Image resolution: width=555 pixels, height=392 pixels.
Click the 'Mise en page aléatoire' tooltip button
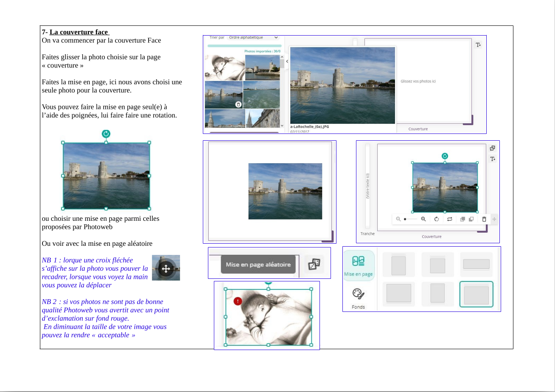(x=258, y=264)
